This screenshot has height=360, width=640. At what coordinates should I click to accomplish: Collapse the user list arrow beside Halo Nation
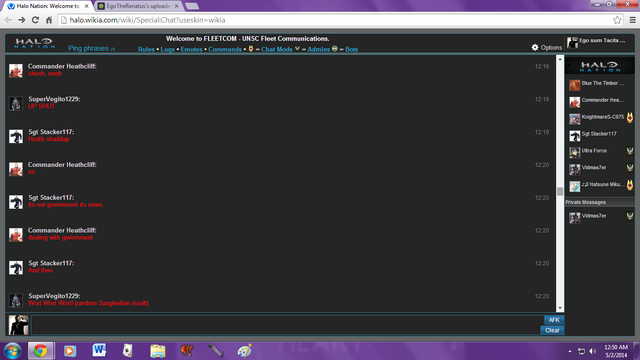click(x=569, y=65)
